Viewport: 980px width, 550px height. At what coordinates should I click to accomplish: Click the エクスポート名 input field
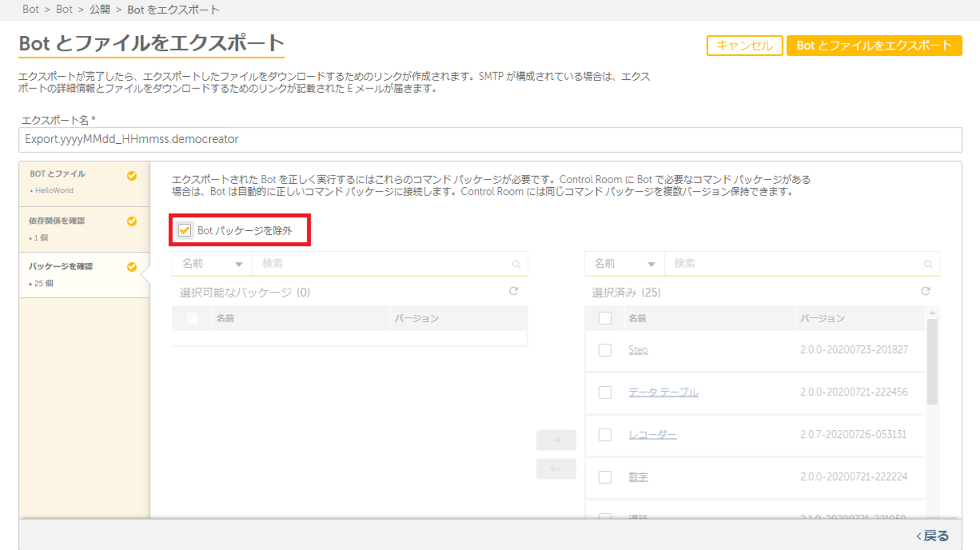pyautogui.click(x=489, y=140)
